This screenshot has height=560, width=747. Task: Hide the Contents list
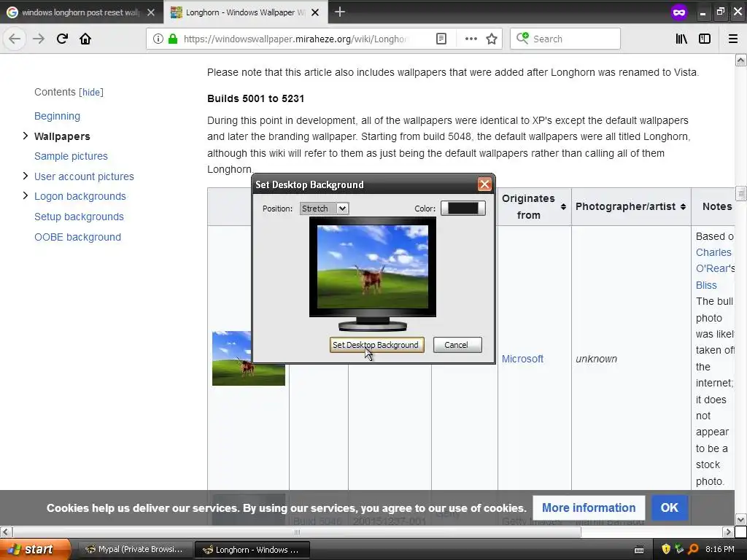pyautogui.click(x=91, y=93)
